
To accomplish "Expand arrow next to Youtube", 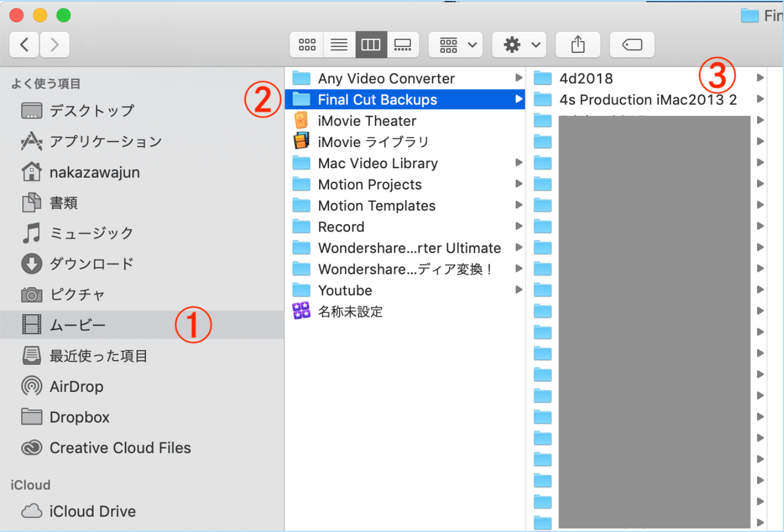I will point(519,290).
